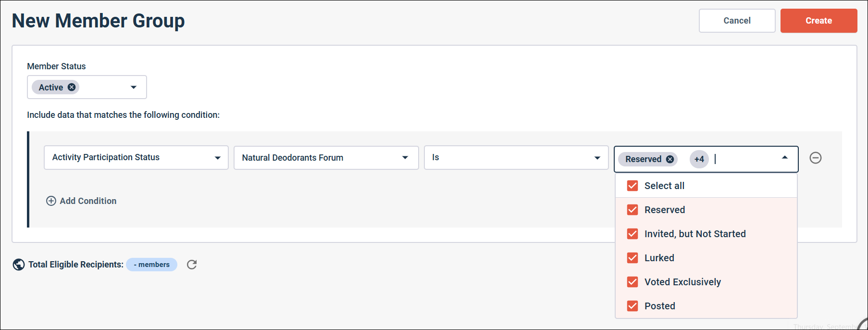Select the Voted Exclusively entry in the list
The image size is (868, 330).
[682, 282]
